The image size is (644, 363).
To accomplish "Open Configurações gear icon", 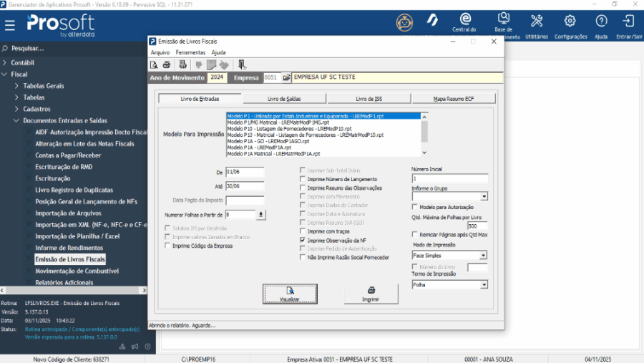I will pos(570,21).
